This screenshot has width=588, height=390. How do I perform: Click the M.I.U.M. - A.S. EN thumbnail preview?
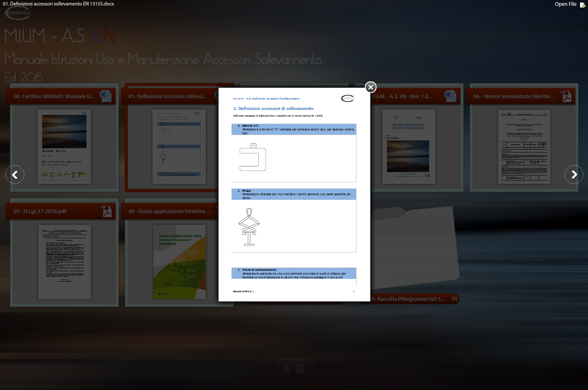(409, 146)
